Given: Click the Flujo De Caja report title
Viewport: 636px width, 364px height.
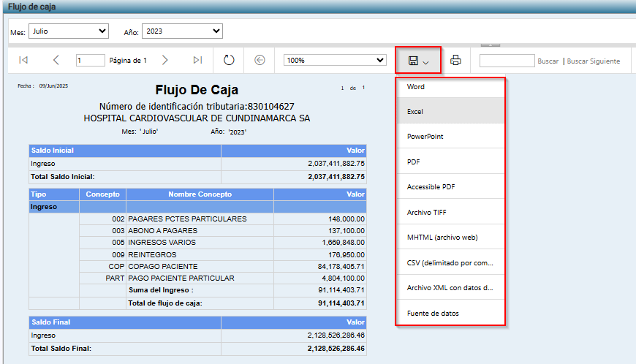Looking at the screenshot, I should 197,90.
